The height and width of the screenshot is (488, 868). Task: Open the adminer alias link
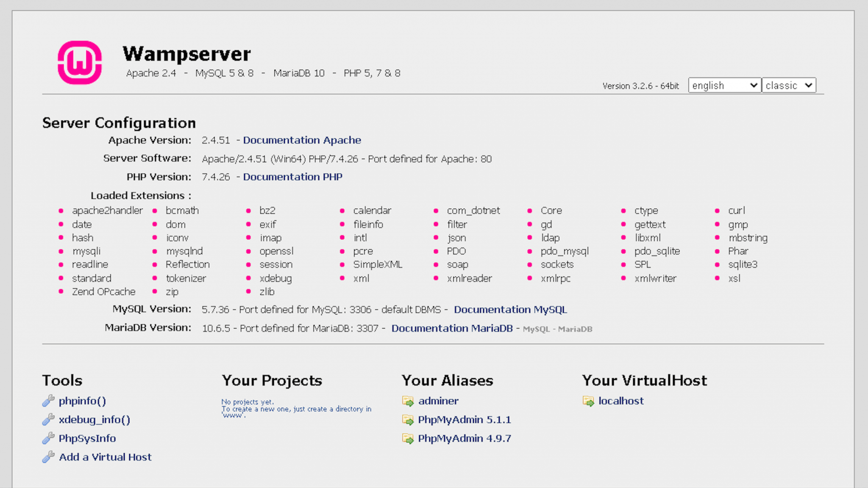[438, 401]
